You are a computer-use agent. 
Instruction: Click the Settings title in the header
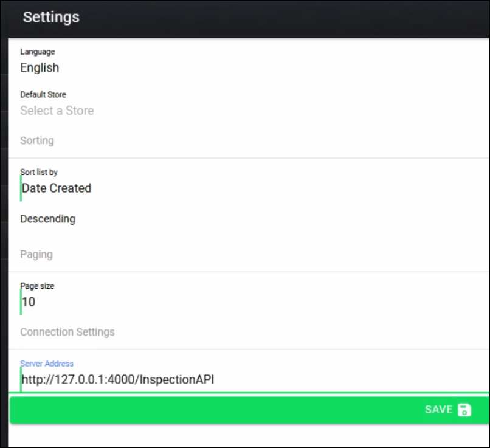[51, 17]
